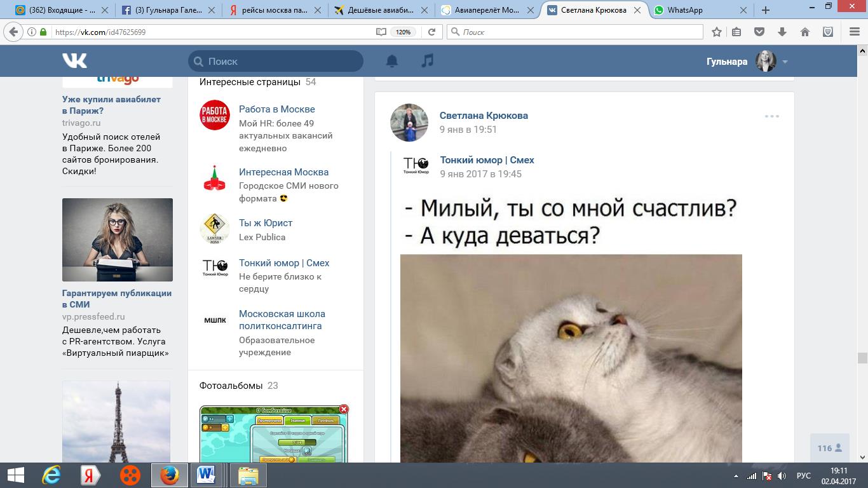Screen dimensions: 868x488
Task: Open Работа в Москве page link
Action: coord(277,109)
